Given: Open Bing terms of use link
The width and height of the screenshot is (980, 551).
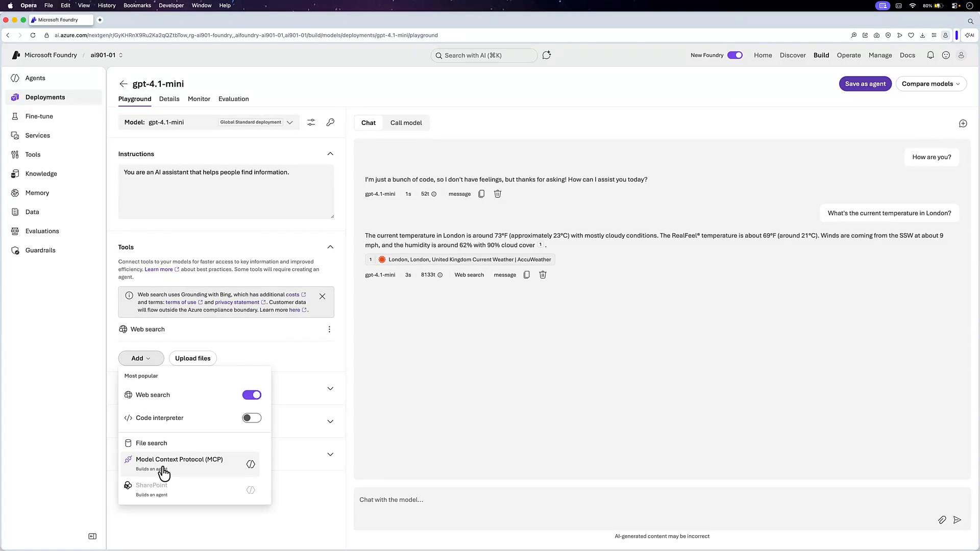Looking at the screenshot, I should coord(184,302).
